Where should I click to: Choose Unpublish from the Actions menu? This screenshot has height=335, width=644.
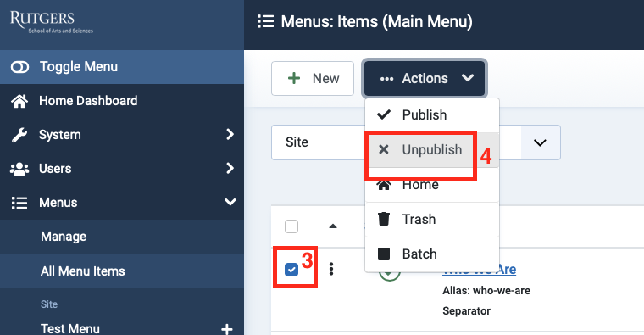coord(432,150)
